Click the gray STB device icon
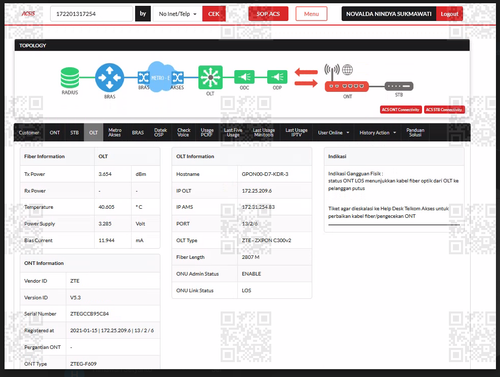The width and height of the screenshot is (500, 377). (399, 86)
